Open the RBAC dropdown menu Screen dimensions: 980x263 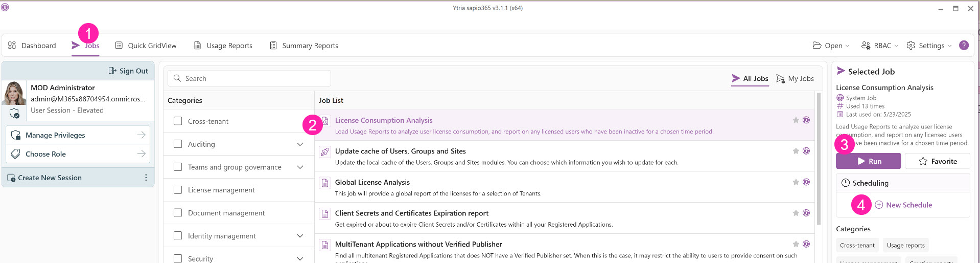879,46
